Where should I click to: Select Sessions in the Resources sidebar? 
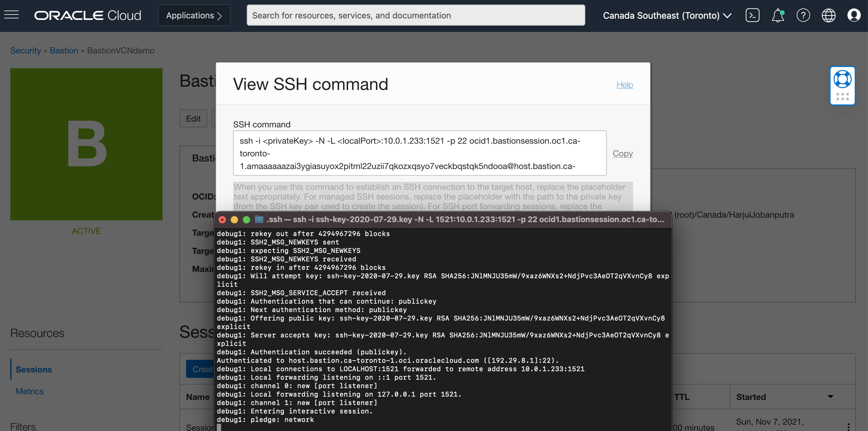click(x=34, y=369)
